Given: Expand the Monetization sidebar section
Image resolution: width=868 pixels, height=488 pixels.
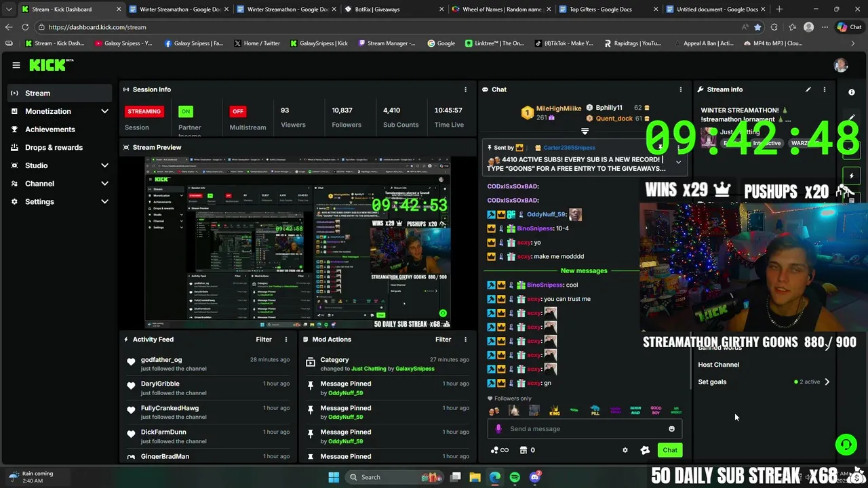Looking at the screenshot, I should 104,111.
